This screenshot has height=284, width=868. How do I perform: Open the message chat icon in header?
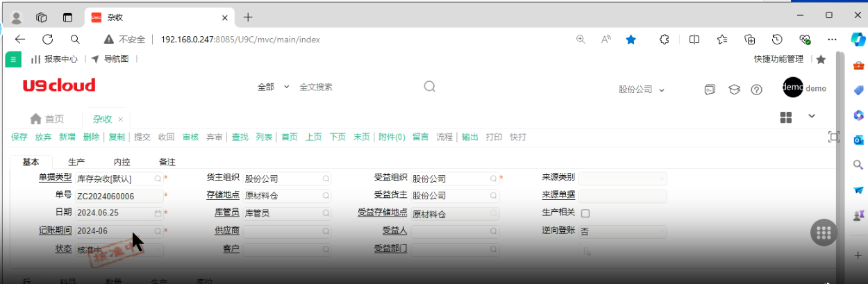[710, 90]
